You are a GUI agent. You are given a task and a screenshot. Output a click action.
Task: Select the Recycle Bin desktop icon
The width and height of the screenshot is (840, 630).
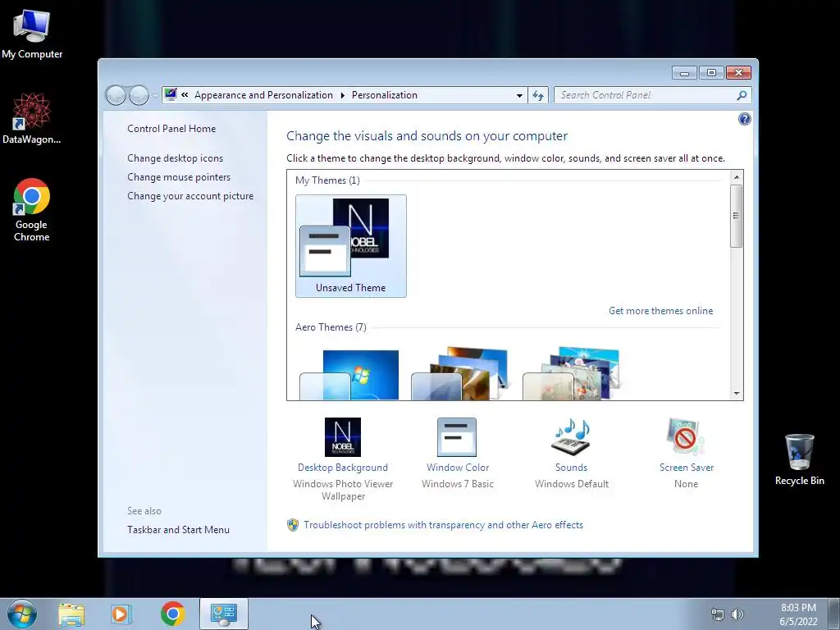799,459
